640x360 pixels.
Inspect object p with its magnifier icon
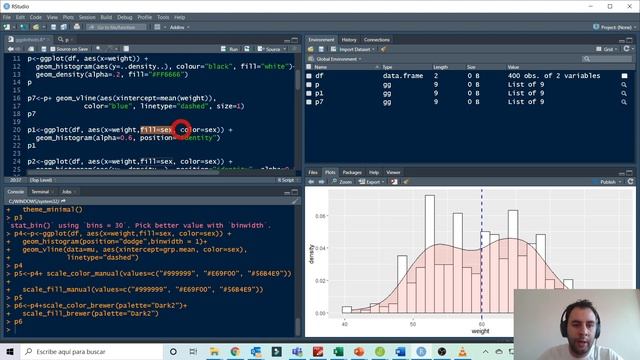coord(624,85)
